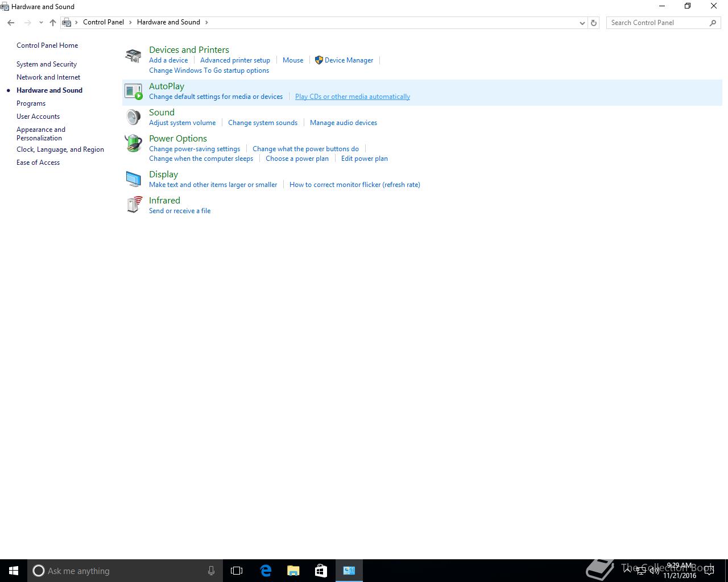Click Play CDs or other media automatically
Screen dimensions: 728x582
click(x=353, y=97)
